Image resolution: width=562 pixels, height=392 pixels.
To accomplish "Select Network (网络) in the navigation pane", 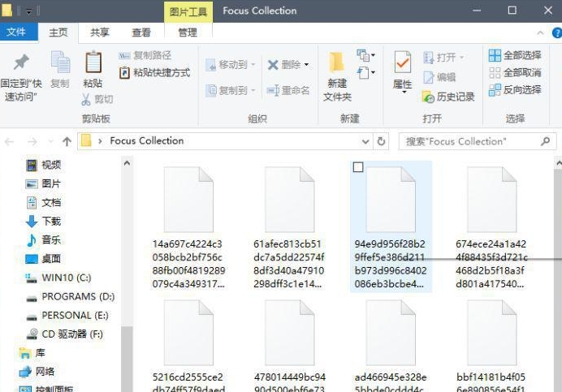I will (x=37, y=372).
